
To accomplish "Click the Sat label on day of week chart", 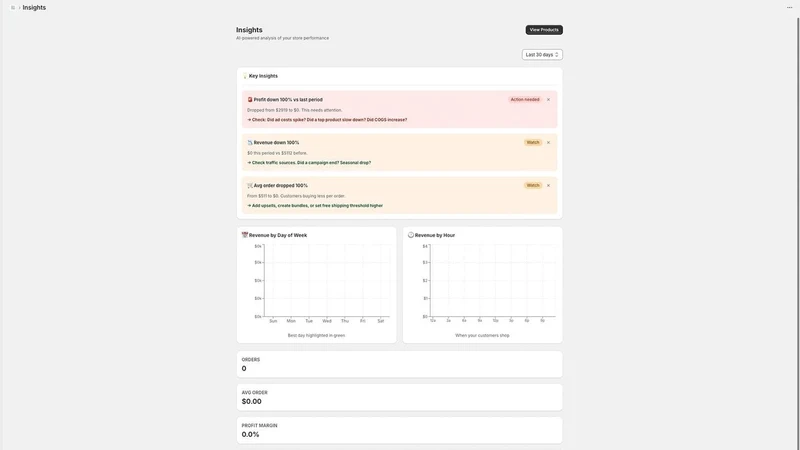I will (381, 321).
